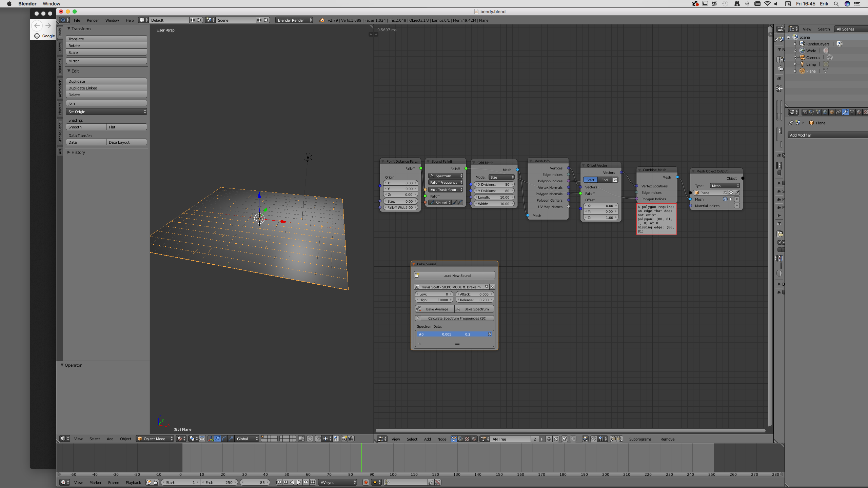This screenshot has height=488, width=868.
Task: Click the rotate manipulator arc icon
Action: click(x=224, y=439)
